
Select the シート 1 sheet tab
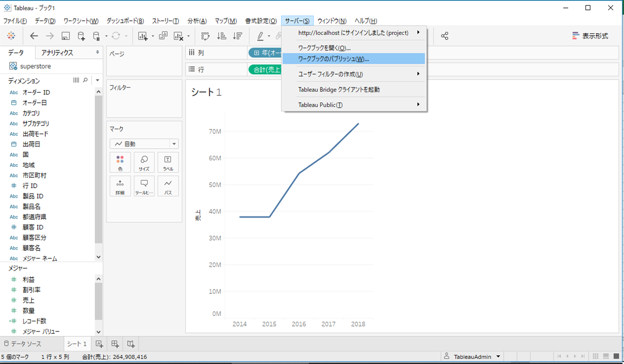[x=77, y=344]
